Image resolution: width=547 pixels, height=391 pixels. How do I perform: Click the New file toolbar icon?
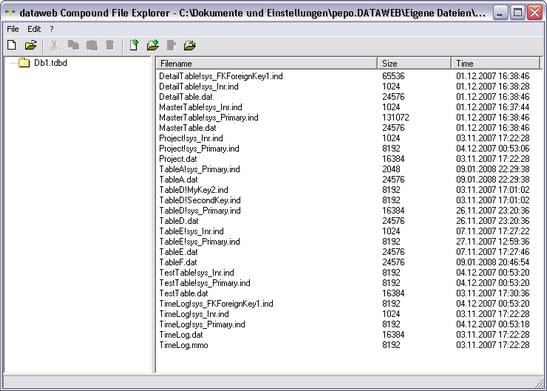(x=12, y=45)
